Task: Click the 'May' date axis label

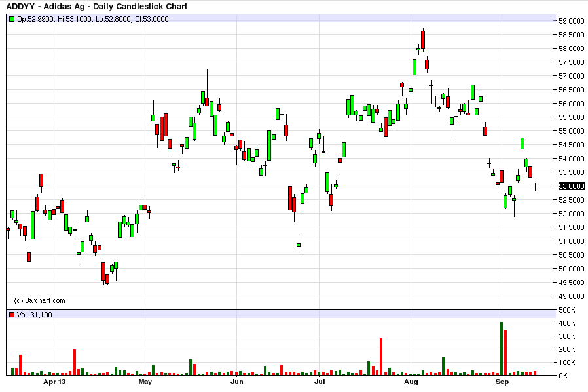Action: coord(145,382)
